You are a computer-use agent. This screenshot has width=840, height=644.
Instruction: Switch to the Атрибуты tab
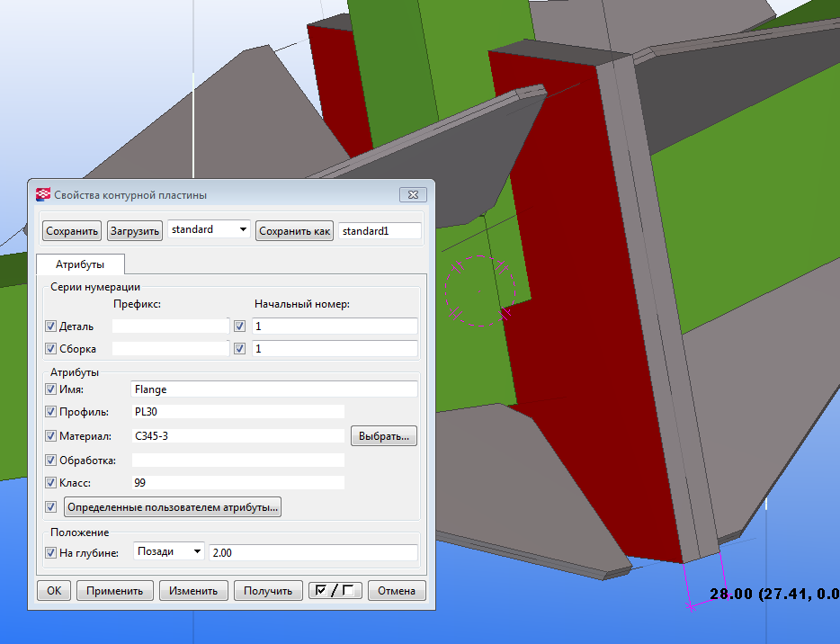pos(80,264)
